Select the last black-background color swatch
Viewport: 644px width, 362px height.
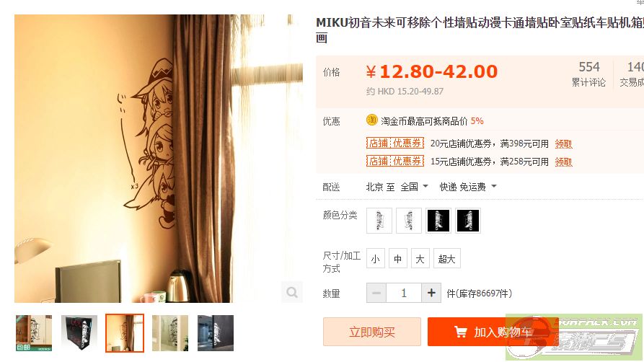click(x=468, y=221)
